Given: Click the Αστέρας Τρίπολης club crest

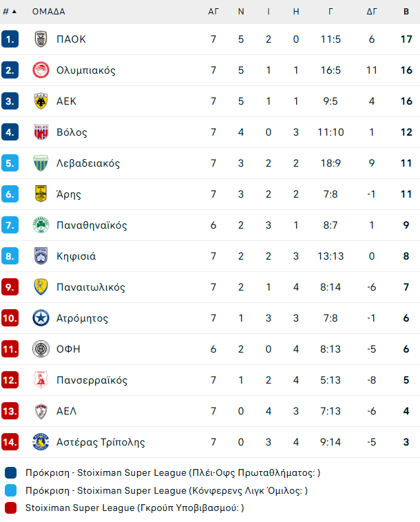Looking at the screenshot, I should (x=41, y=442).
